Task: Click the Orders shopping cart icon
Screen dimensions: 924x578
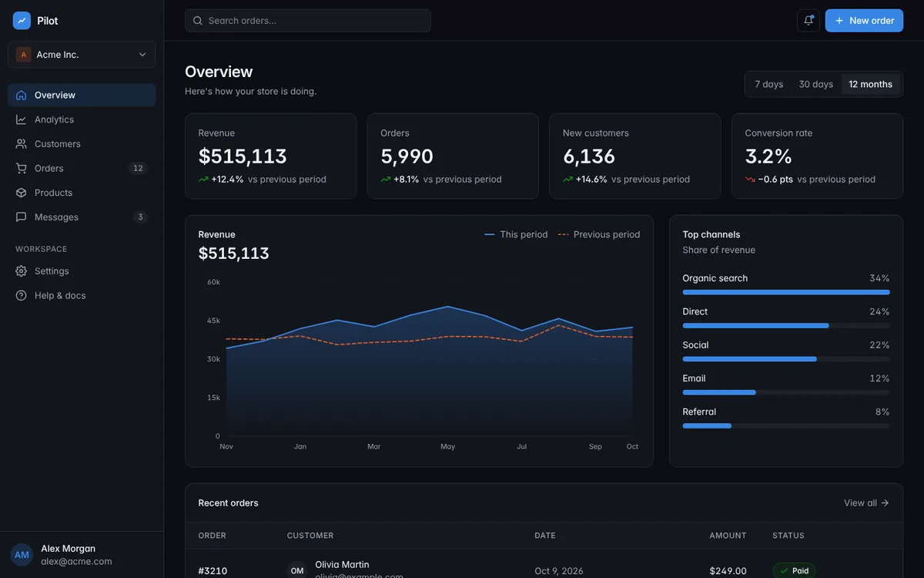Action: click(x=21, y=168)
